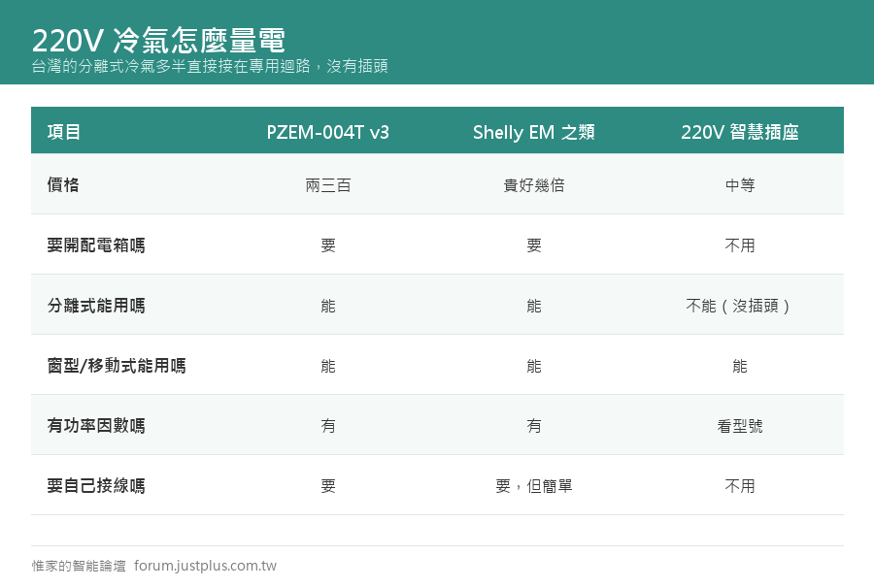Click the '要自己接線嗎' row label
874x588 pixels.
[96, 485]
